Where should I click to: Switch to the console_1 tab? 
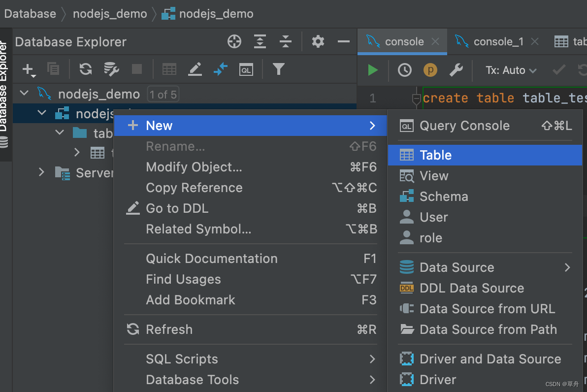point(497,42)
